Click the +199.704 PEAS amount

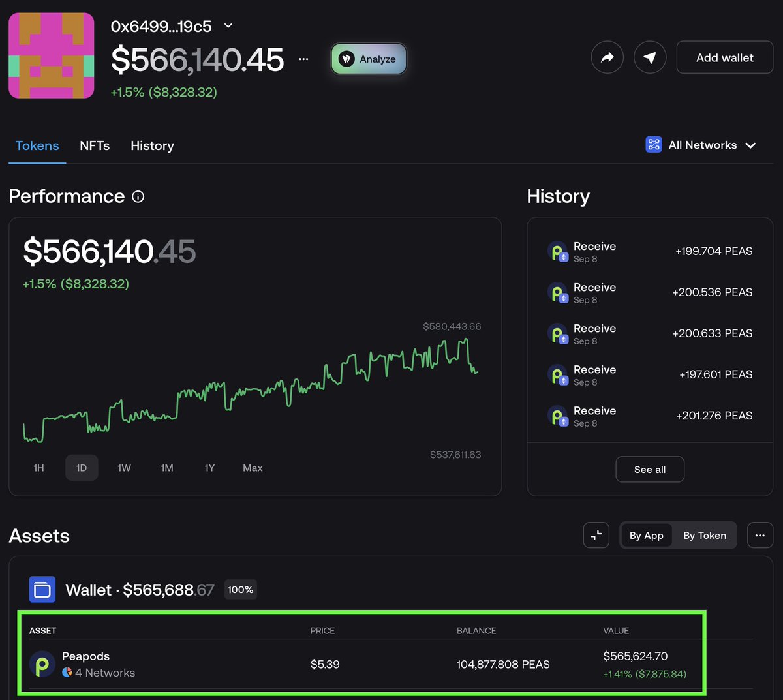[714, 251]
